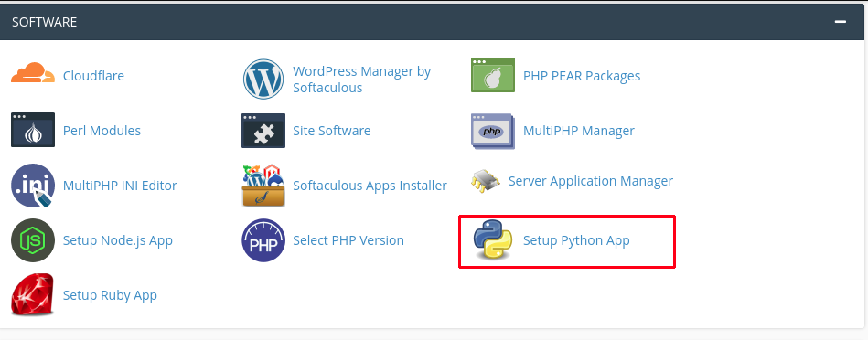Click the WordPress Manager logo icon
The image size is (868, 340).
click(x=263, y=79)
